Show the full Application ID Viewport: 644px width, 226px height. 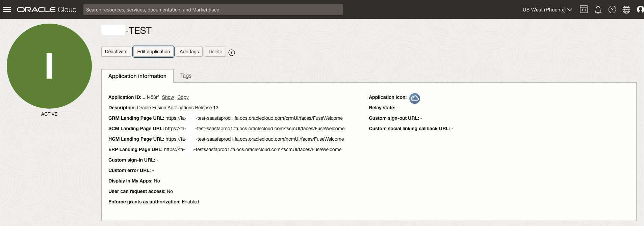(168, 97)
